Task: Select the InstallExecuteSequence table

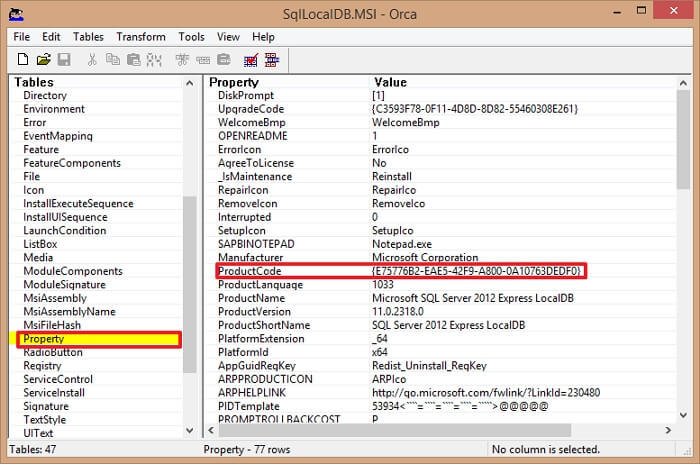Action: point(78,203)
